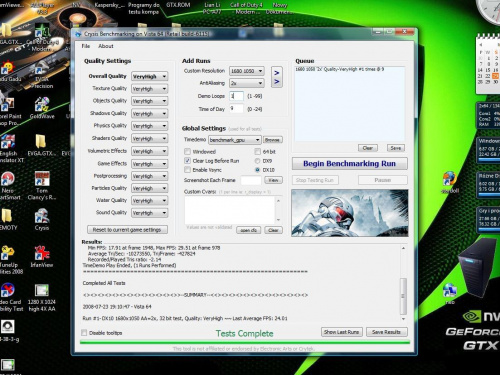Open the Gadu Gadu desktop shortcut
500x375 pixels.
8,72
